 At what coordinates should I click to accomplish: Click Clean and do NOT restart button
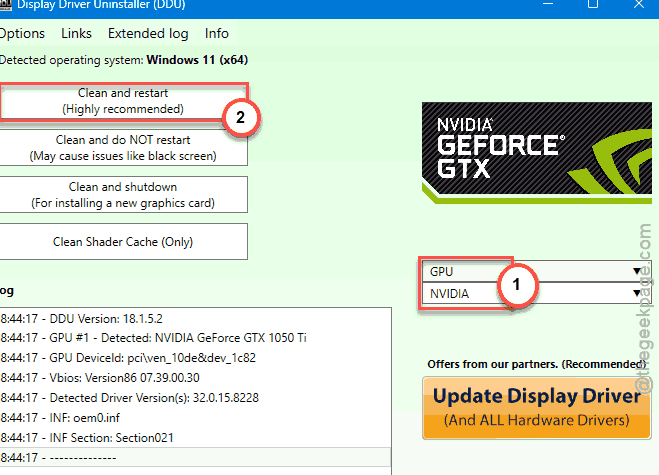pos(123,148)
